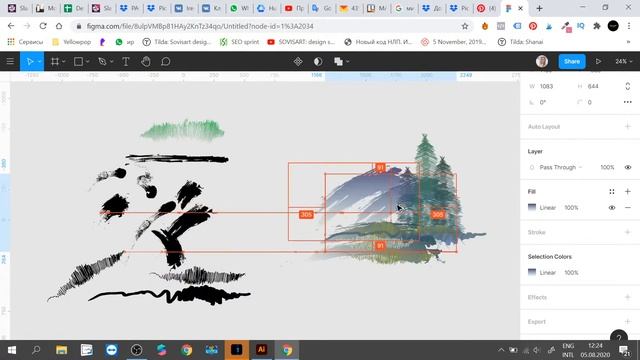640x360 pixels.
Task: Open File Explorer from taskbar
Action: pyautogui.click(x=61, y=350)
